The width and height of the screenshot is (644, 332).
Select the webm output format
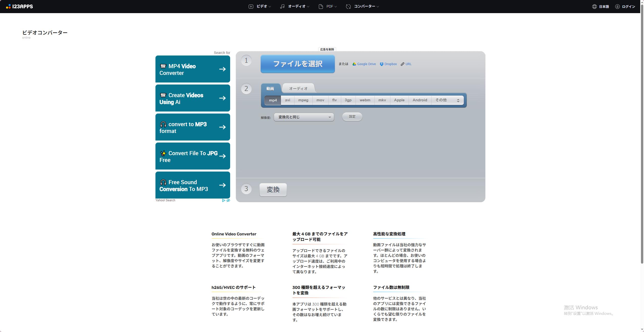(365, 100)
